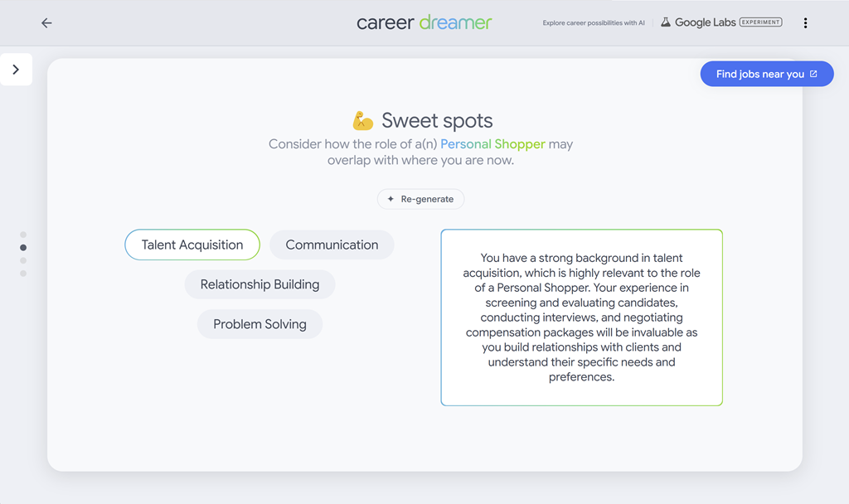
Task: Click the external link icon on Find jobs
Action: (813, 74)
